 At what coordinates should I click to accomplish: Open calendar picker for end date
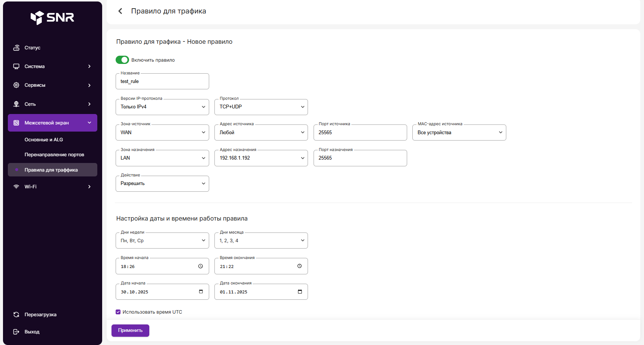pyautogui.click(x=300, y=292)
